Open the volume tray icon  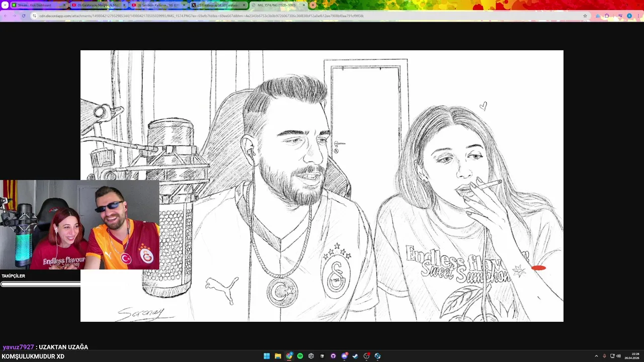tap(618, 356)
